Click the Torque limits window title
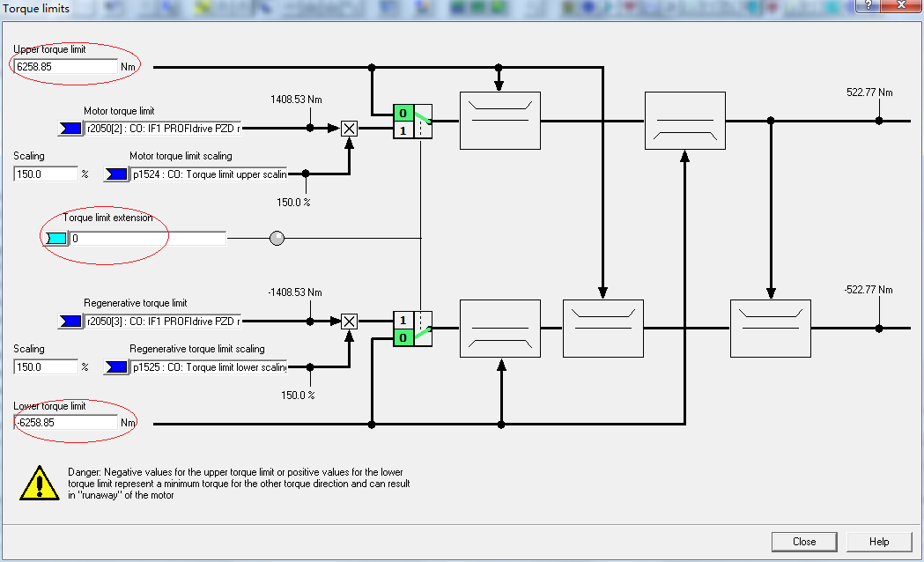The width and height of the screenshot is (924, 562). pos(36,8)
